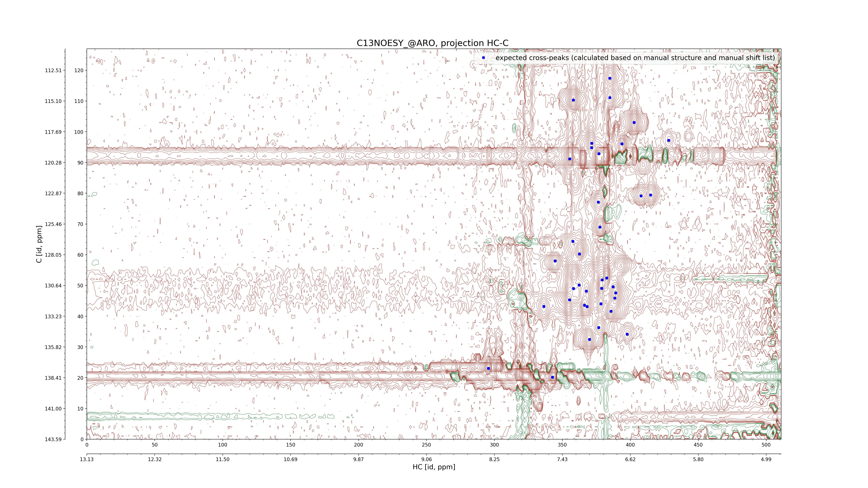Click the C ppm tick label '133.23'
This screenshot has height=488, width=868.
[x=53, y=317]
